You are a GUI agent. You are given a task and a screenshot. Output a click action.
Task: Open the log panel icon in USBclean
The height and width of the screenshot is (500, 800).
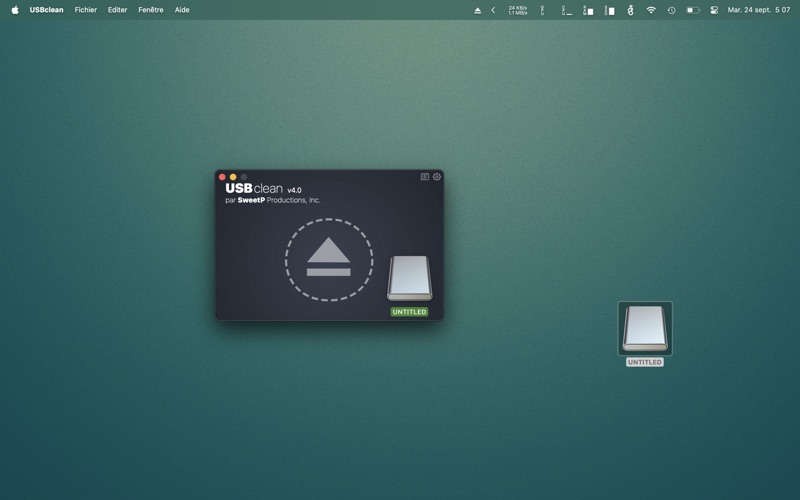coord(424,177)
